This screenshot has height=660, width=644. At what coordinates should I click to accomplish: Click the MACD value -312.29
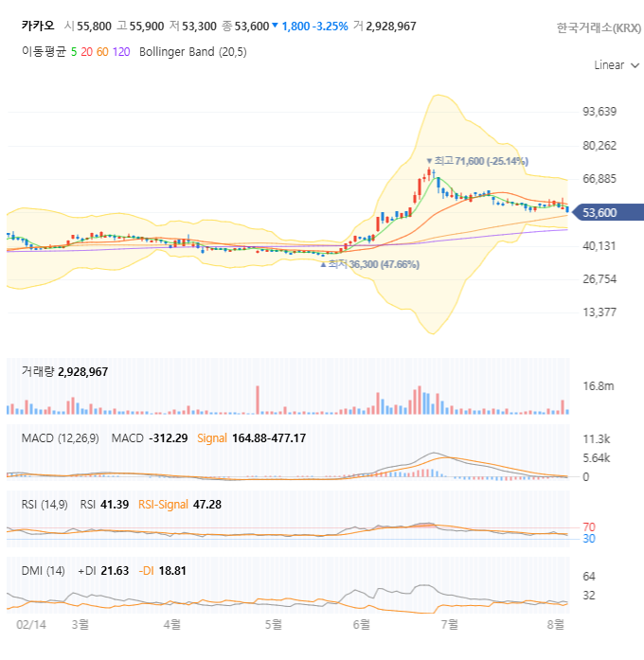click(169, 438)
